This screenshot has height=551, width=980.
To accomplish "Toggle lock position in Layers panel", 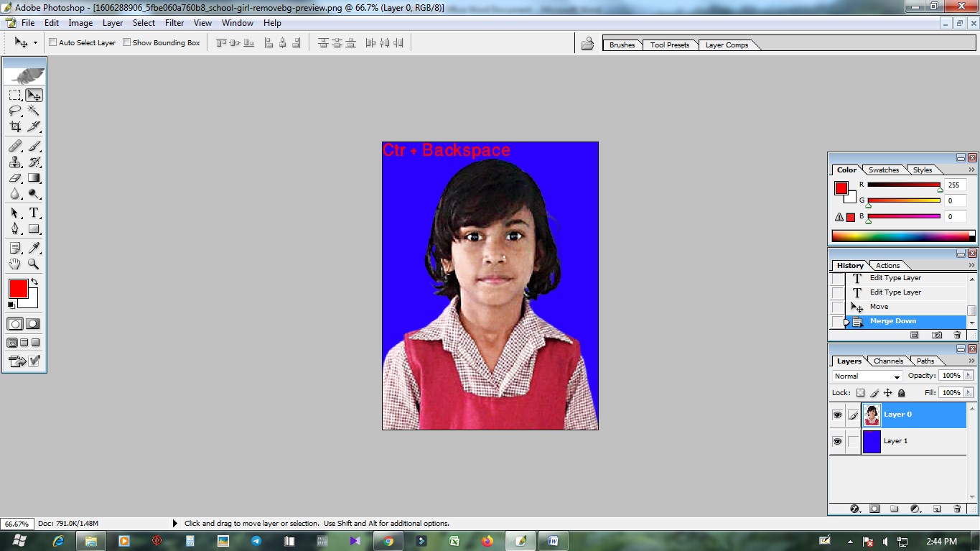I will (887, 393).
